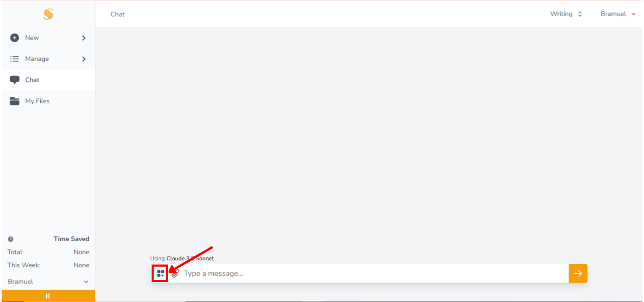Collapse sidebar using orange bottom bar
Image resolution: width=644 pixels, height=302 pixels.
click(48, 296)
